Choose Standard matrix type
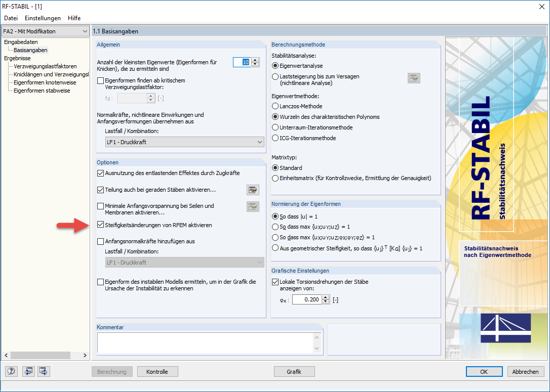Image resolution: width=550 pixels, height=392 pixels. coord(276,168)
